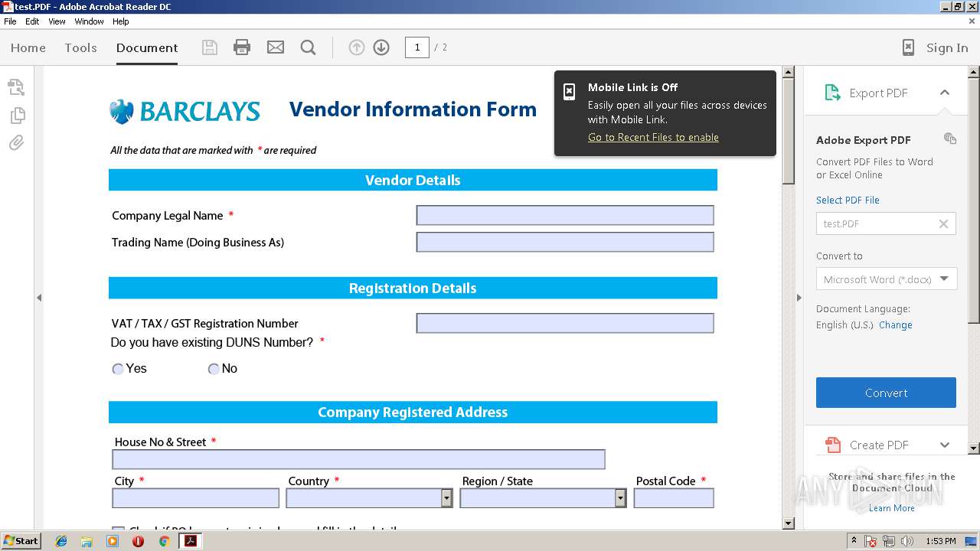The image size is (980, 551).
Task: Open media player icon in taskbar
Action: [113, 541]
